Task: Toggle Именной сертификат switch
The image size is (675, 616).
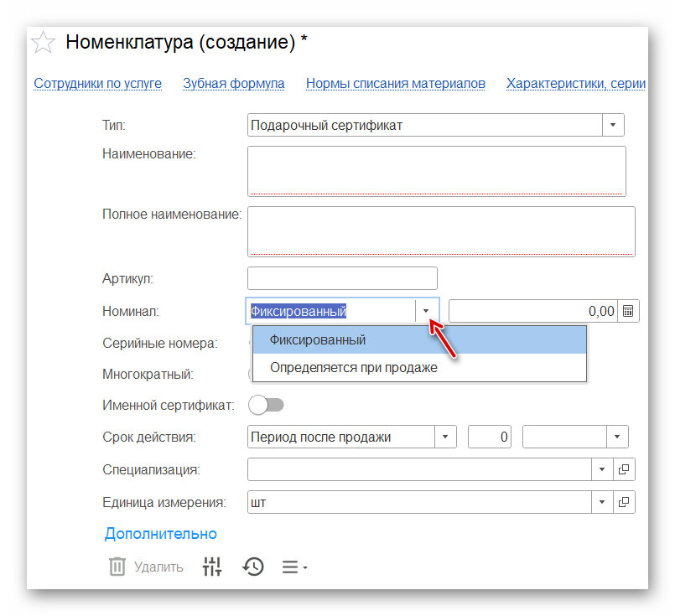Action: click(266, 405)
